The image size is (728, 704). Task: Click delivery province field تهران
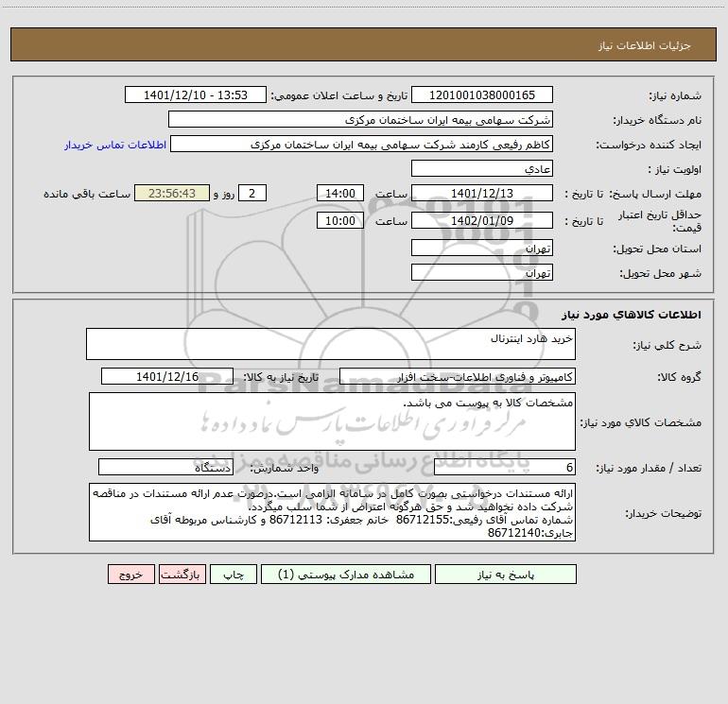(x=482, y=248)
